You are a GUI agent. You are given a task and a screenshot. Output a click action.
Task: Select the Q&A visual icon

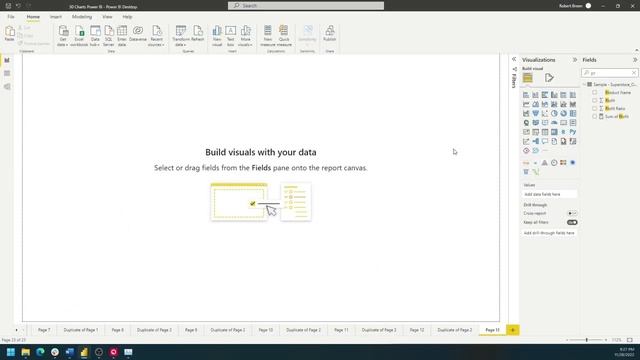[545, 142]
